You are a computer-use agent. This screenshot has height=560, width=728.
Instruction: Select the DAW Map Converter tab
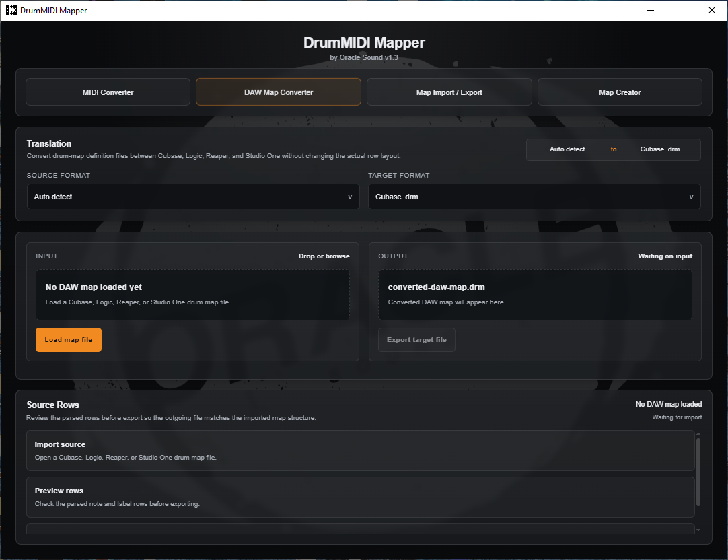click(x=278, y=92)
